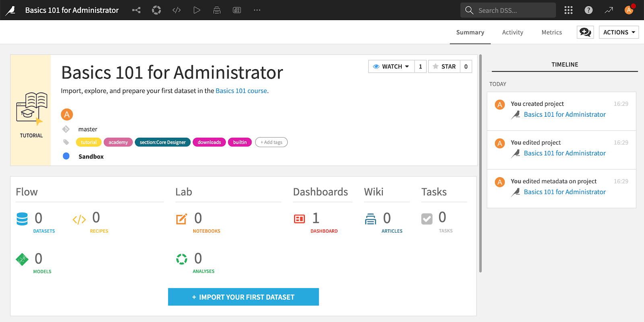Click the ARTICLES label

click(x=392, y=231)
